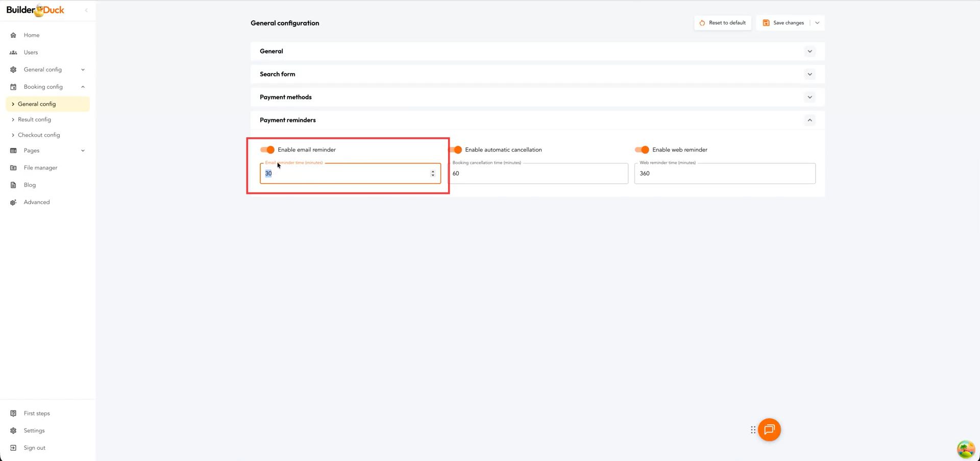Click the Sign out icon

point(13,448)
